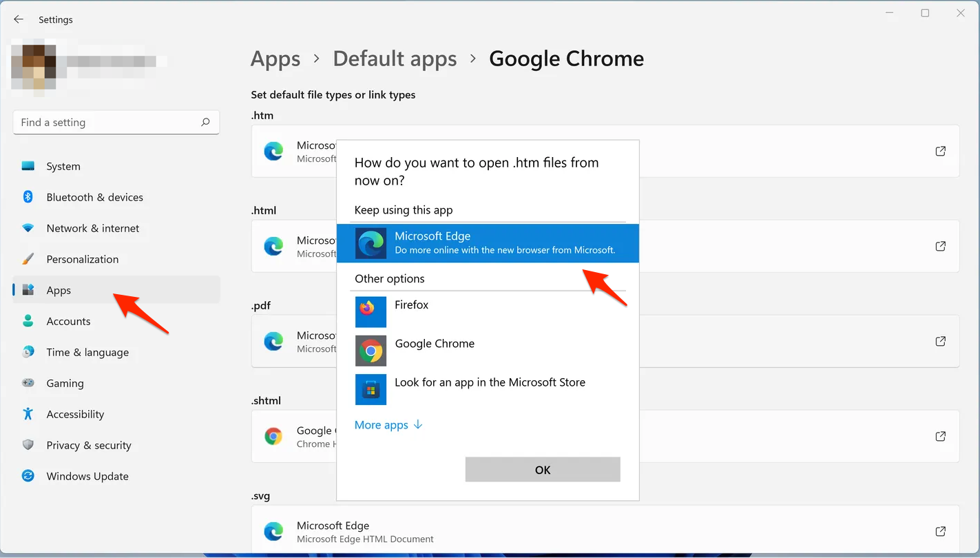Click the Apps sidebar icon
This screenshot has width=980, height=558.
coord(28,290)
